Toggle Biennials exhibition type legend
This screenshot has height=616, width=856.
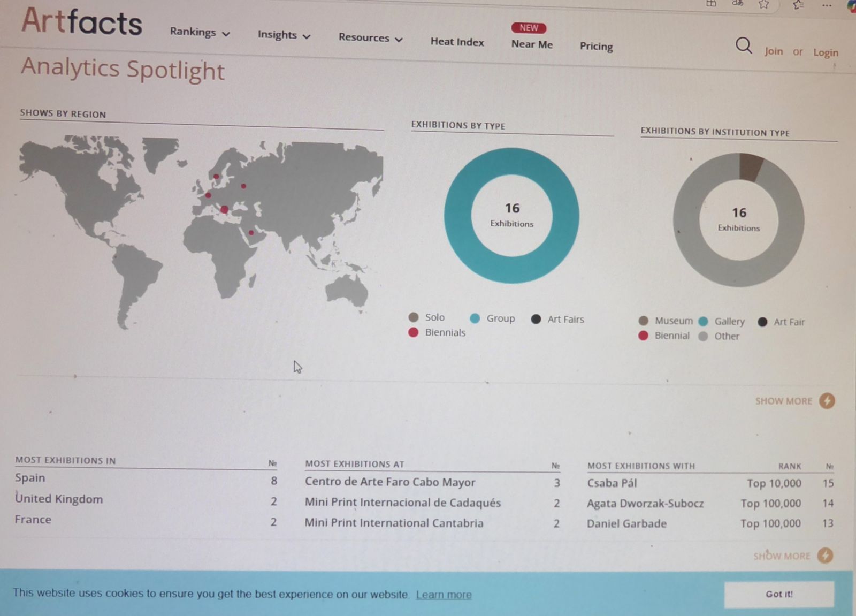pyautogui.click(x=437, y=332)
